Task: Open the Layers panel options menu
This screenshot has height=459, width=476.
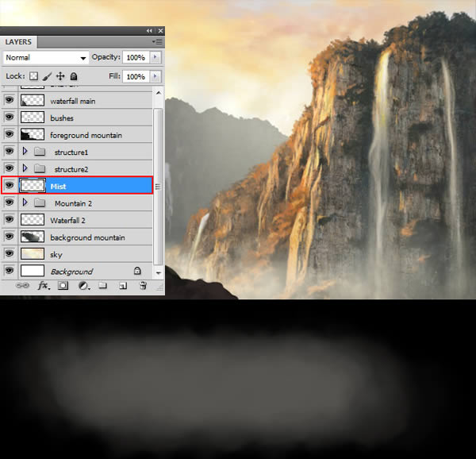Action: (157, 41)
